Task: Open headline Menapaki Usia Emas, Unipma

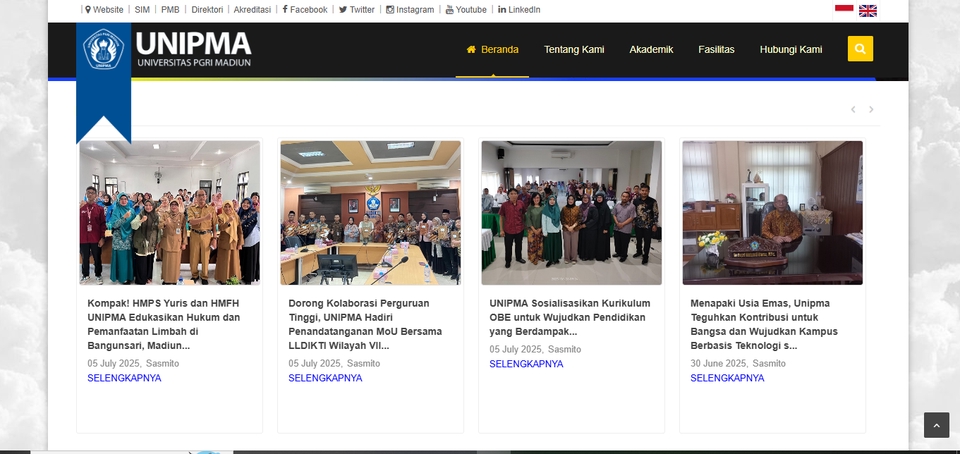Action: pos(764,324)
